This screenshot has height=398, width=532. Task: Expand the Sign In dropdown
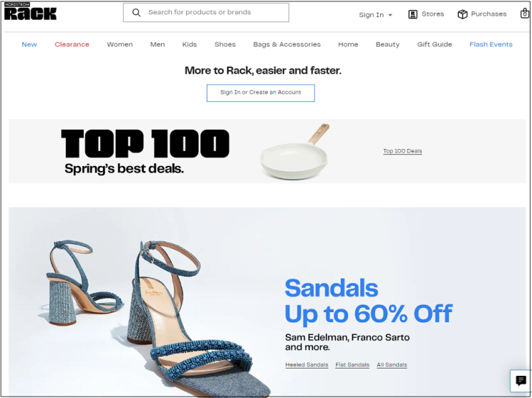click(375, 15)
